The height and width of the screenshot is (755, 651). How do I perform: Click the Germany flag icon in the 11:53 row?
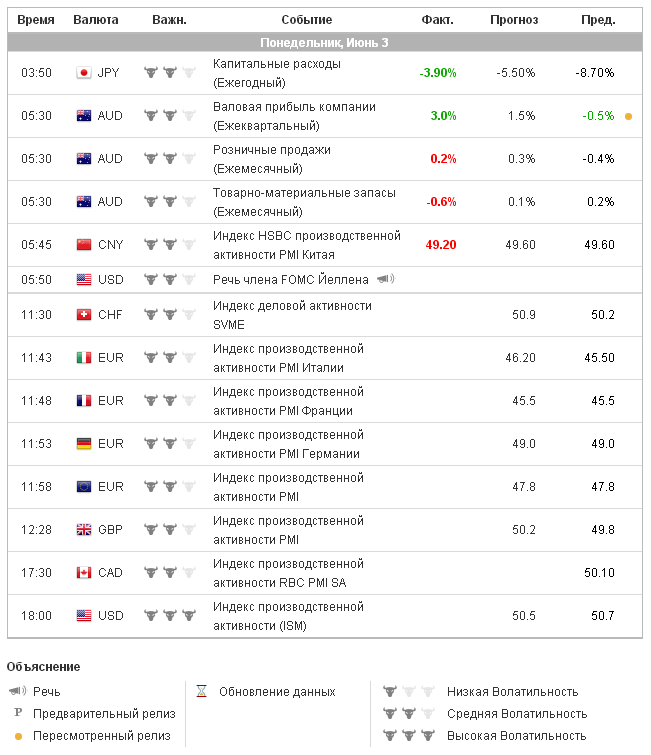[84, 444]
